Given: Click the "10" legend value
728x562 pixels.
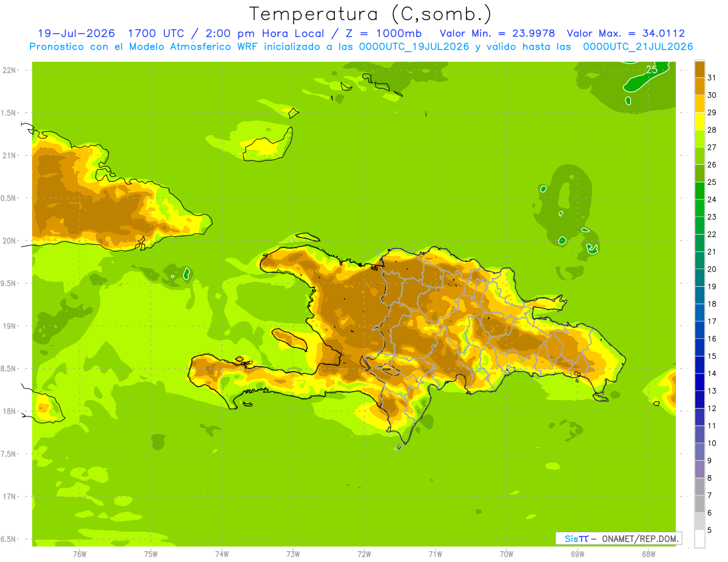Looking at the screenshot, I should 712,443.
